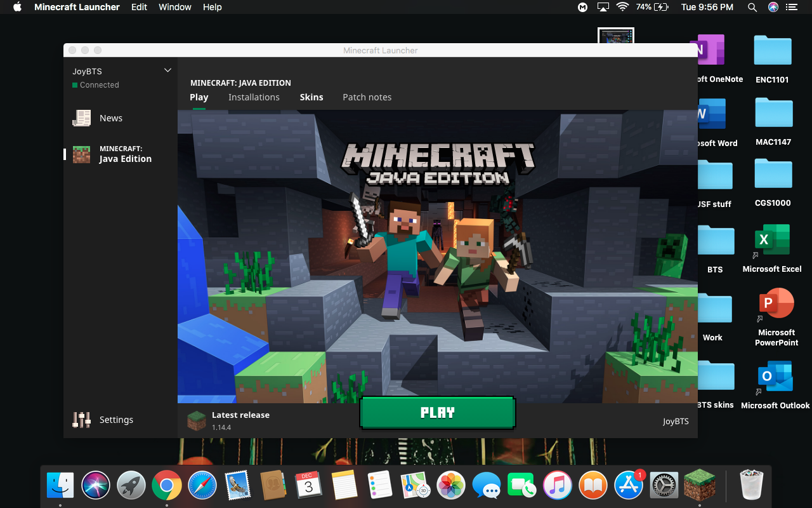Image resolution: width=812 pixels, height=508 pixels.
Task: Select the BTS desktop folder
Action: (715, 241)
